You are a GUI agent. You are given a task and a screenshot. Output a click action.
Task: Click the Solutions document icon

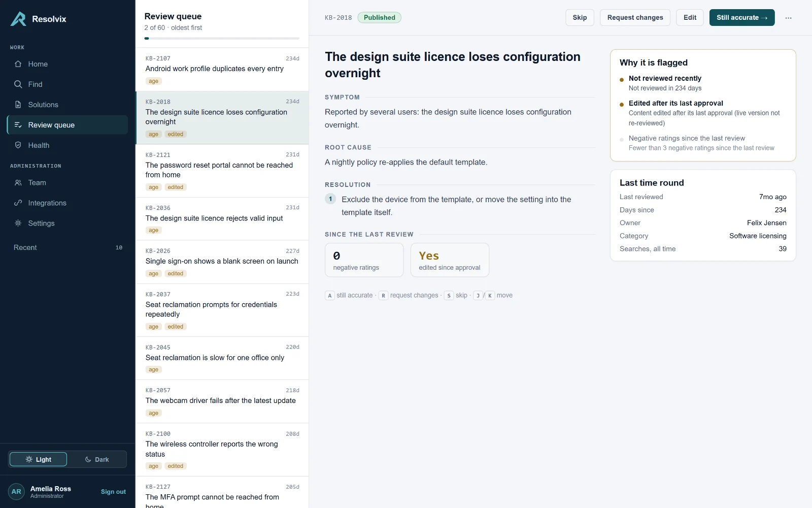click(x=18, y=105)
